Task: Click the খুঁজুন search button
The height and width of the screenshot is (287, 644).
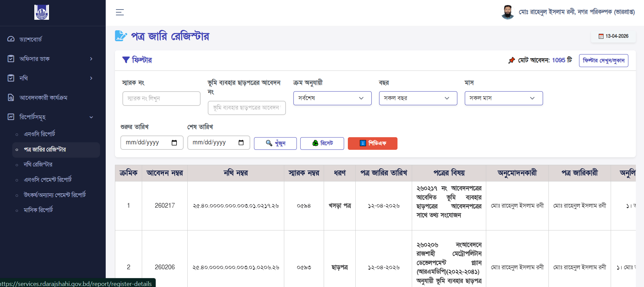Action: click(275, 143)
